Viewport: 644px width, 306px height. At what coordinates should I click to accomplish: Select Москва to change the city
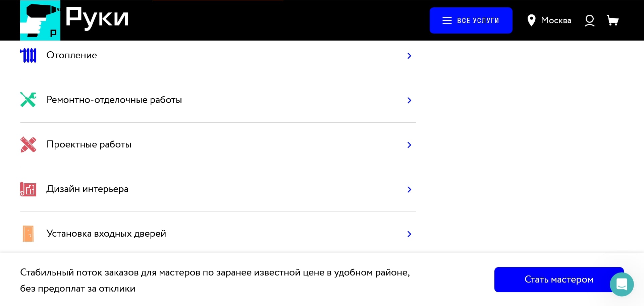pyautogui.click(x=556, y=20)
